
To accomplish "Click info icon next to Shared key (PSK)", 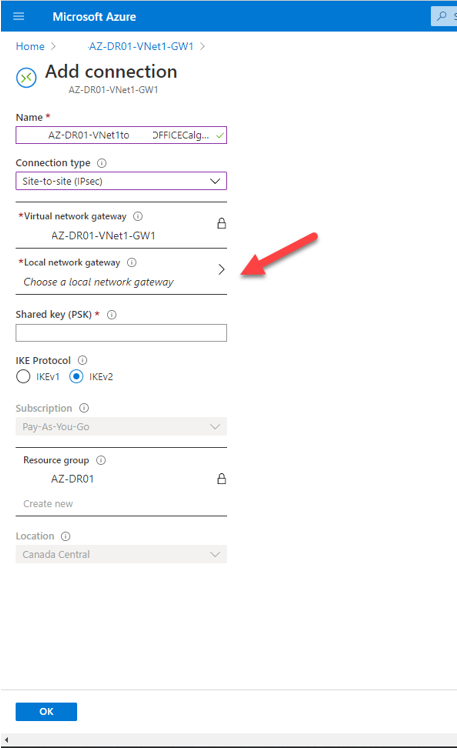I will tap(112, 315).
